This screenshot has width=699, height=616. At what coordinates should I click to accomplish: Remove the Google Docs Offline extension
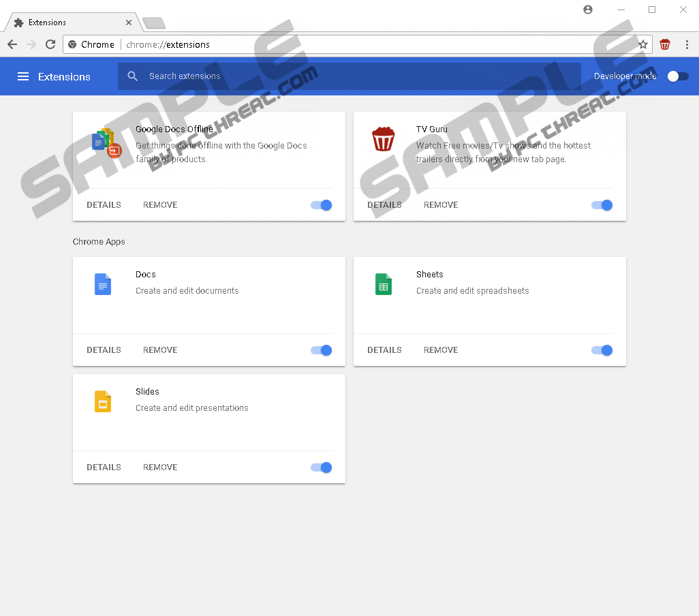coord(160,205)
